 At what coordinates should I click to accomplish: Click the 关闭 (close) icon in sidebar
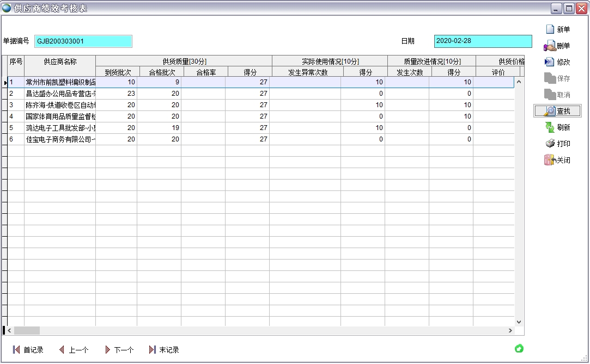point(550,160)
